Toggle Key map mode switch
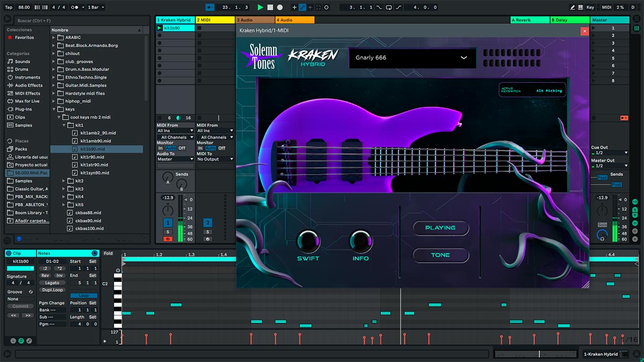644x362 pixels. (590, 8)
